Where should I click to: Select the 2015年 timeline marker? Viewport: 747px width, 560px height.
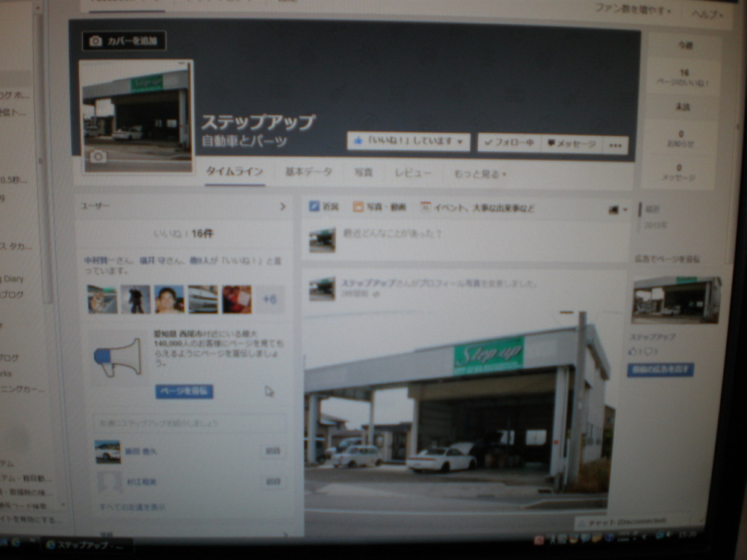pyautogui.click(x=656, y=225)
